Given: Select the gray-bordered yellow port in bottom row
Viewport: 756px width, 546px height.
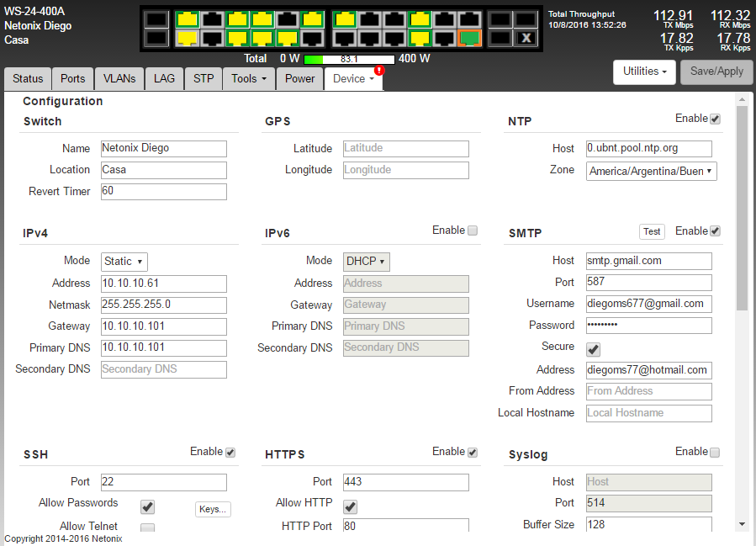Looking at the screenshot, I should click(x=188, y=38).
